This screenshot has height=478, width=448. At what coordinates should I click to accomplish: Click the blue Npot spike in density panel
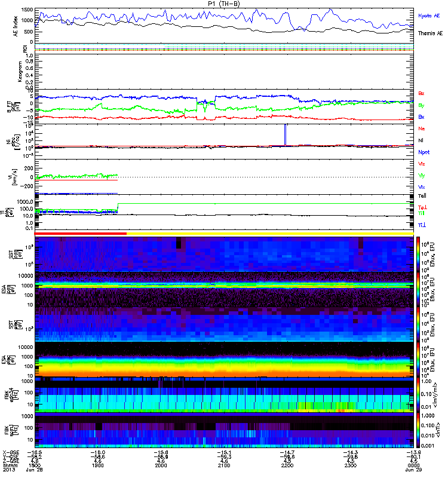(x=286, y=135)
